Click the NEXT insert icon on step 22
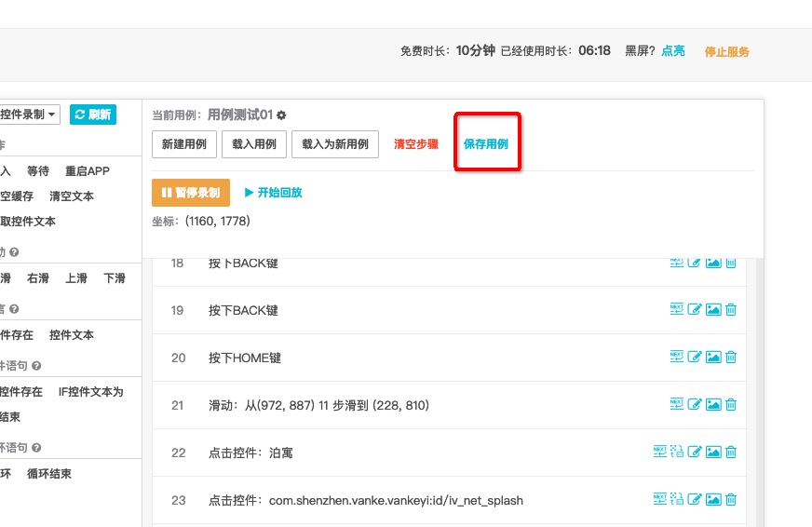The height and width of the screenshot is (527, 812). pyautogui.click(x=659, y=452)
